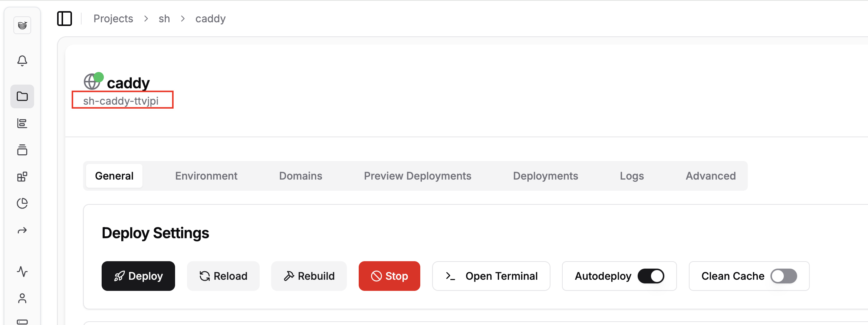Viewport: 868px width, 325px height.
Task: Toggle the sidebar panel icon
Action: (65, 19)
